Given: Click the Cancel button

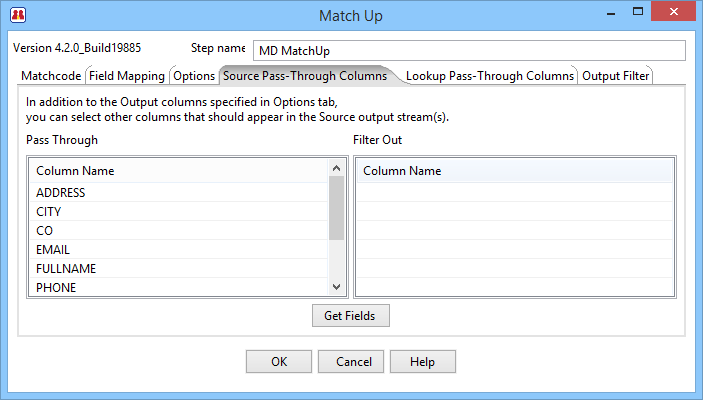Looking at the screenshot, I should coord(353,362).
